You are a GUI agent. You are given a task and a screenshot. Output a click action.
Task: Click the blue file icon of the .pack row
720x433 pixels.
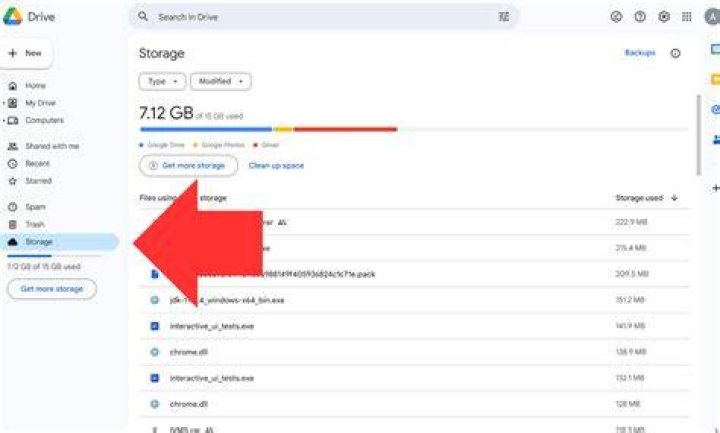(155, 274)
